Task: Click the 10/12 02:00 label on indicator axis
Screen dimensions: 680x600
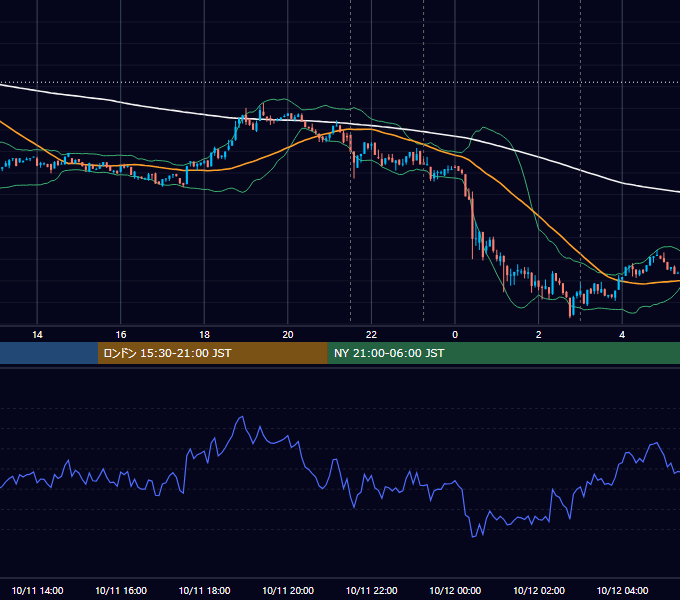Action: point(539,590)
